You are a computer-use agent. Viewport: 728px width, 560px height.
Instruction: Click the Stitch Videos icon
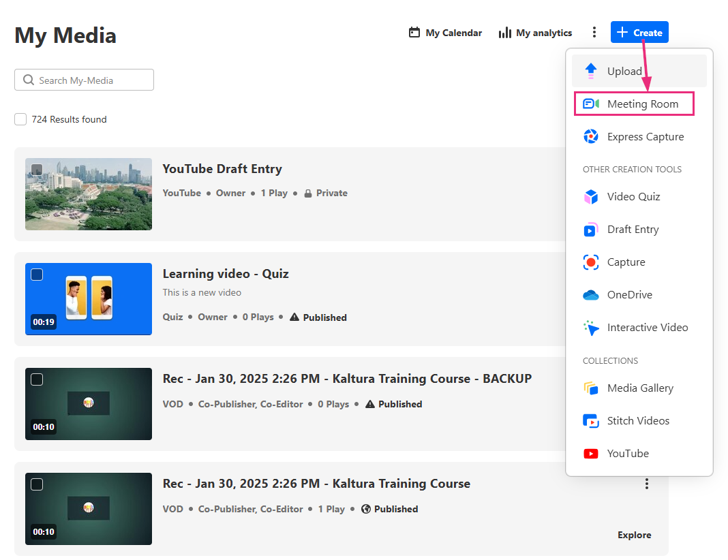(590, 421)
